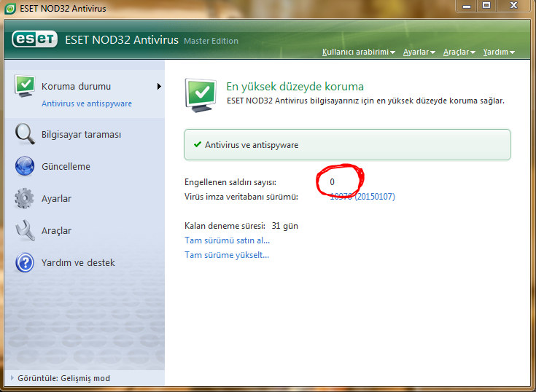The height and width of the screenshot is (392, 536).
Task: Click the large protection status monitor icon
Action: click(201, 95)
